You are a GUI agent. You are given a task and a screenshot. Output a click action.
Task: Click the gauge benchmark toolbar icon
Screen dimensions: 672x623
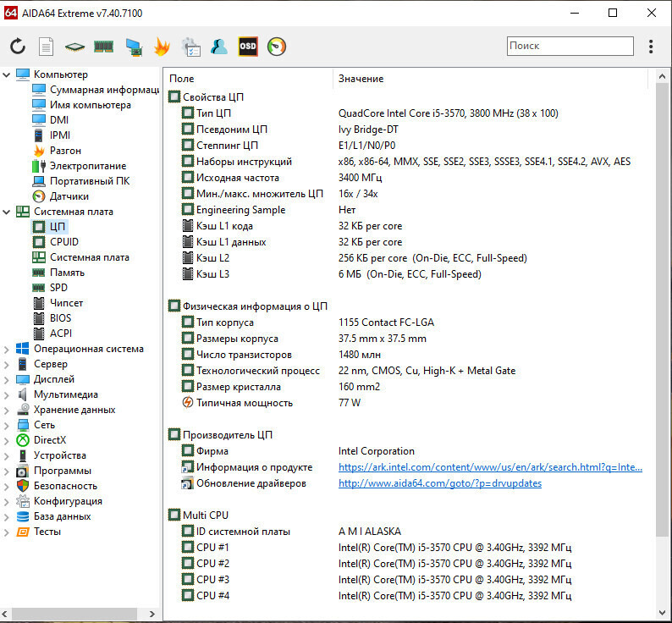277,47
